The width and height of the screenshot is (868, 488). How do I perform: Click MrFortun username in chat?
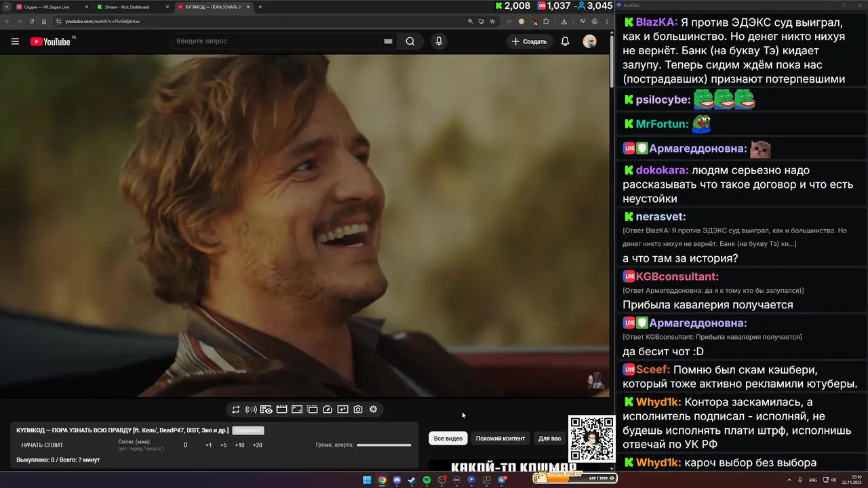(x=661, y=125)
